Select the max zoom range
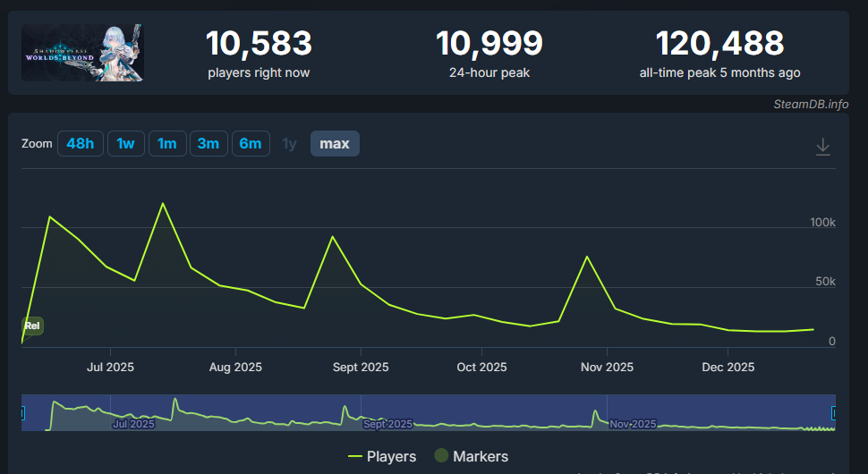This screenshot has width=868, height=474. coord(335,144)
